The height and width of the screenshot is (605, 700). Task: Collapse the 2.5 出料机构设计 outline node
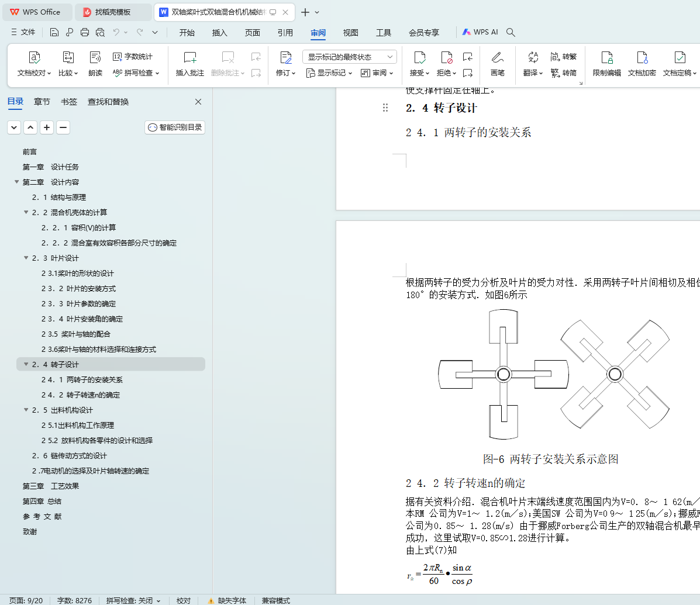pyautogui.click(x=26, y=410)
